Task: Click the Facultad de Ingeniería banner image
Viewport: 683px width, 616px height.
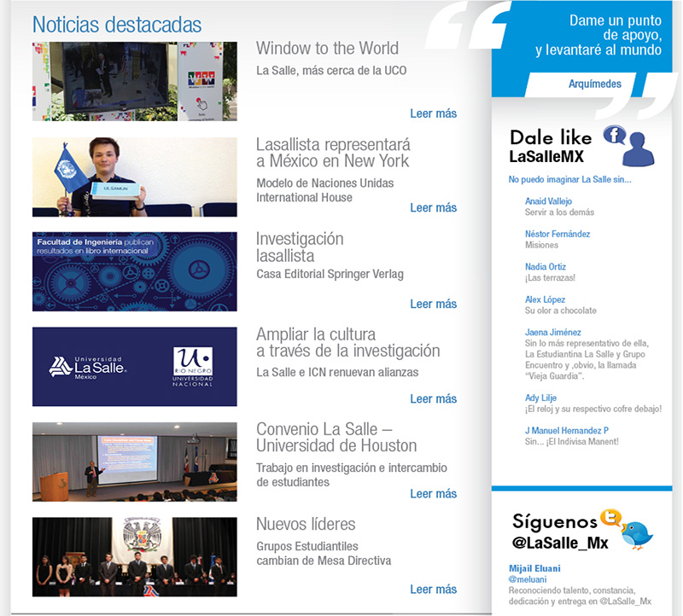Action: (x=134, y=271)
